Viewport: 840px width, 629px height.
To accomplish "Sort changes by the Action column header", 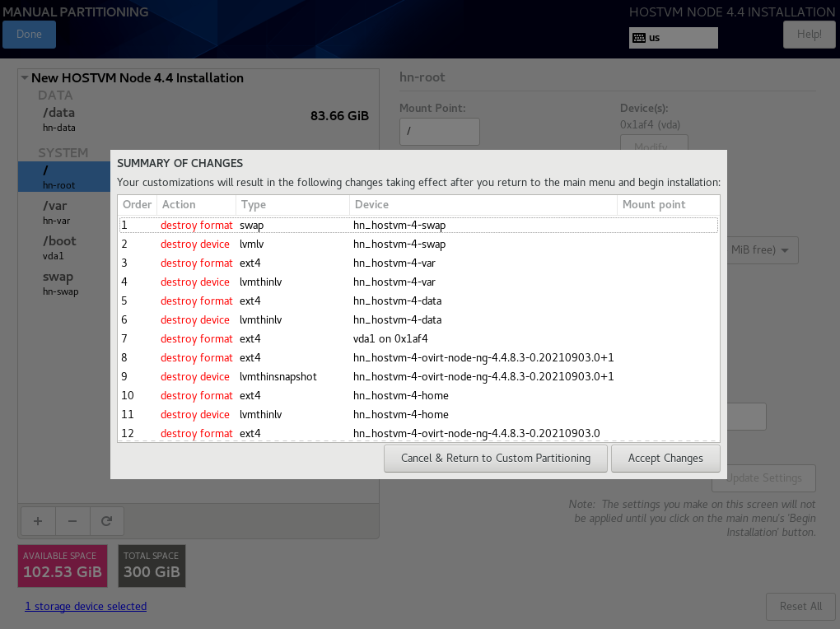I will point(197,205).
